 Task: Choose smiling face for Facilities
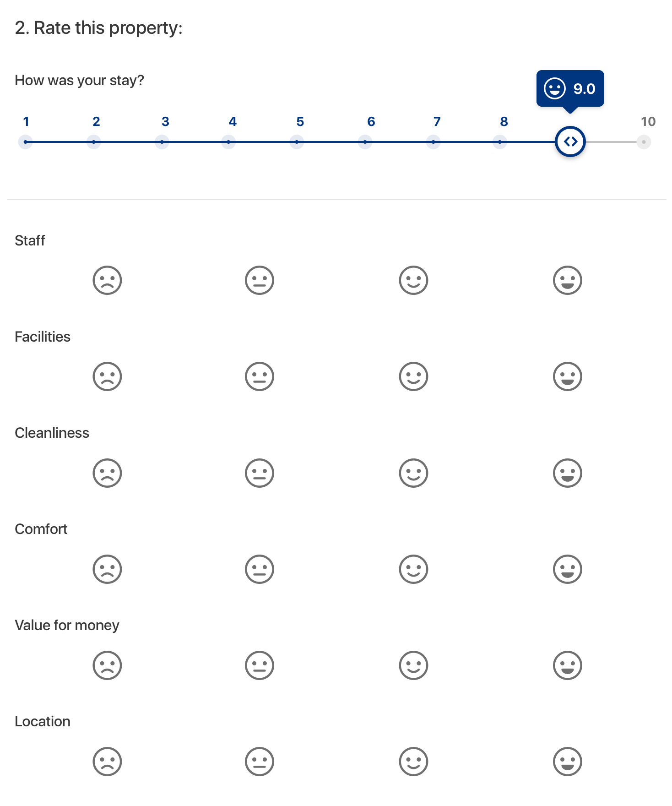click(413, 376)
